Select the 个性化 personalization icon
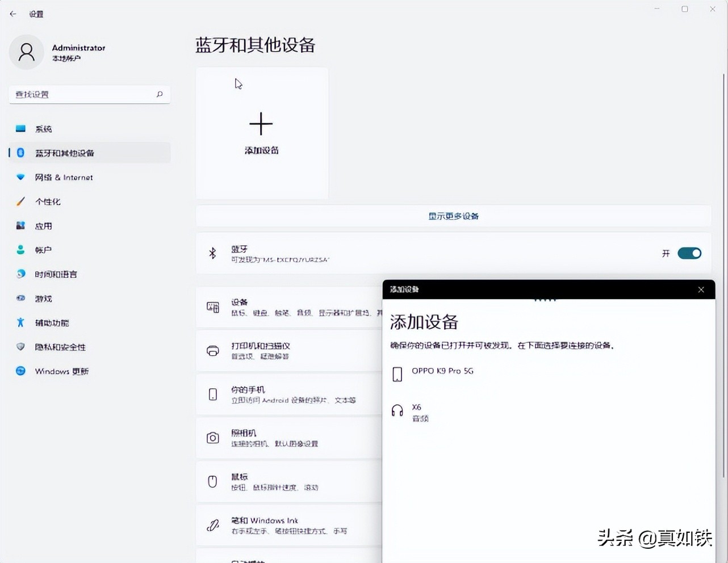 point(20,201)
